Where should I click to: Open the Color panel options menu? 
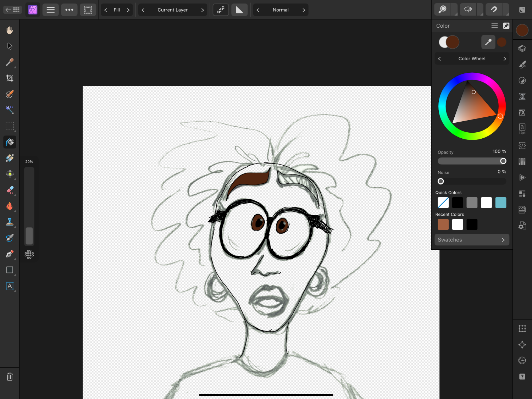point(494,26)
